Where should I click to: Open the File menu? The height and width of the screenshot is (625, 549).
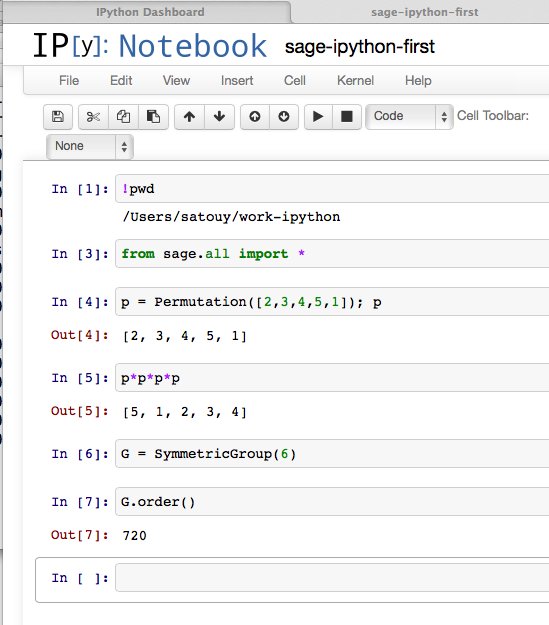pyautogui.click(x=69, y=81)
